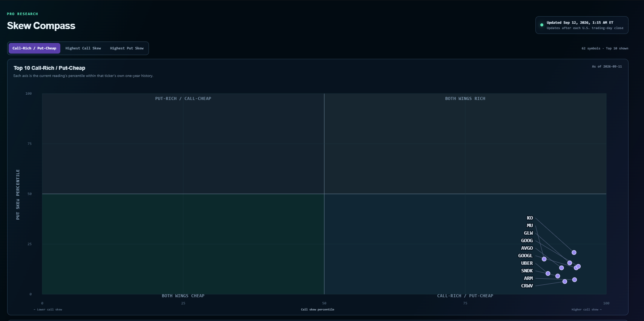Select the UBER ticker label
The height and width of the screenshot is (321, 644).
coord(527,263)
